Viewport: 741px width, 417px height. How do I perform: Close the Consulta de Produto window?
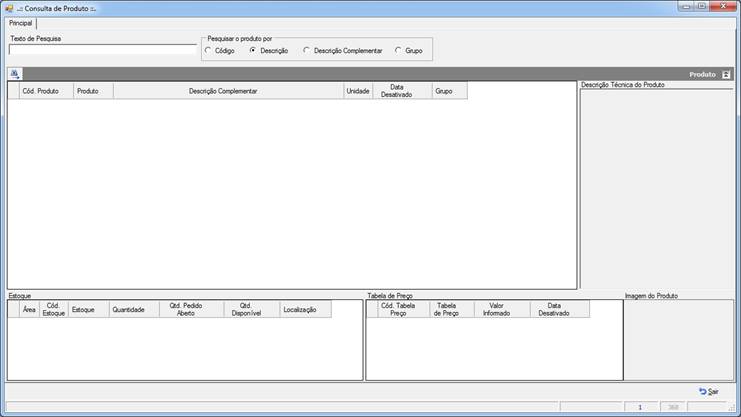click(x=723, y=6)
